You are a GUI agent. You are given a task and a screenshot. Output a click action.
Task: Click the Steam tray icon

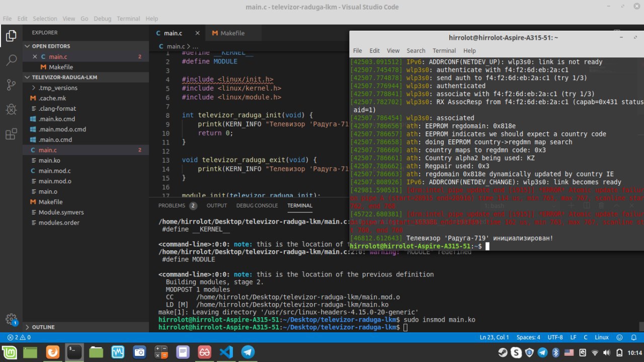click(504, 352)
